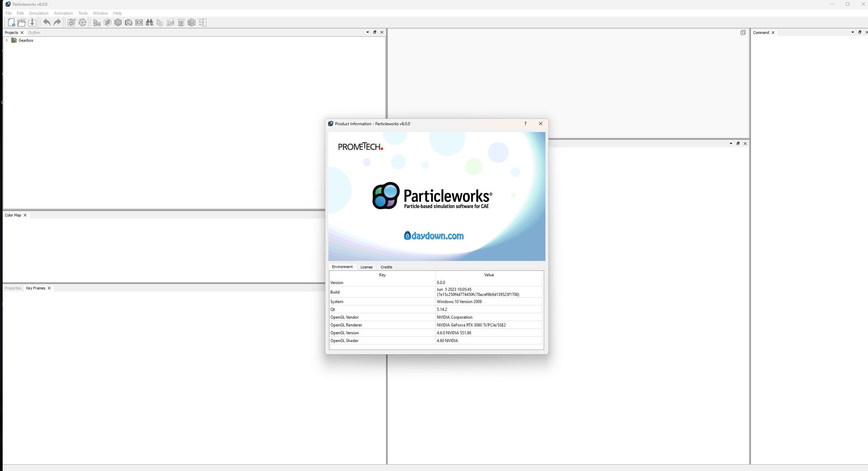Click the Version value 8.0.0 cell
868x471 pixels.
(x=489, y=282)
